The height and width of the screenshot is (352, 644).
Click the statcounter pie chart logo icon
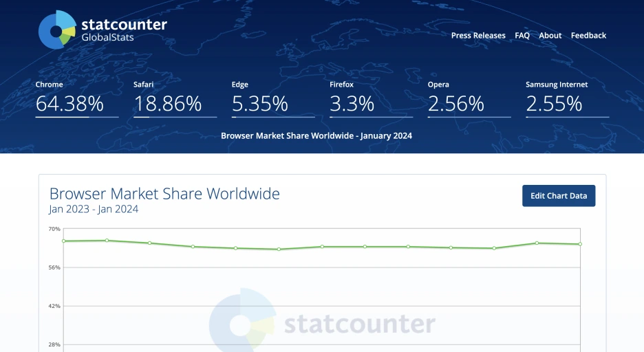pyautogui.click(x=58, y=30)
